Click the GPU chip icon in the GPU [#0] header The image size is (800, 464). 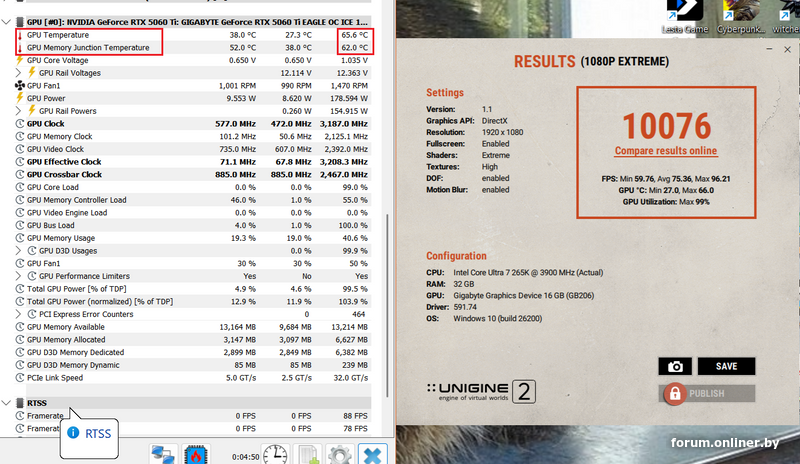[20, 22]
